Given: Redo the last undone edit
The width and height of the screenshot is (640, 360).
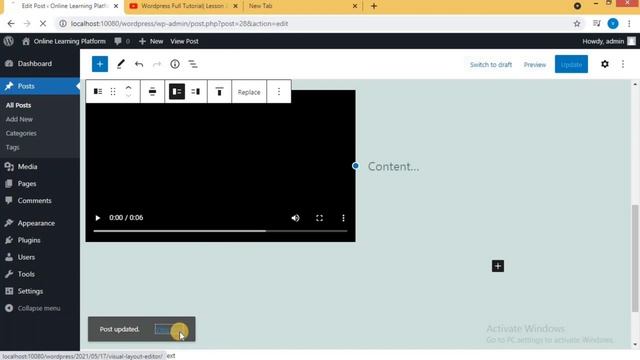Looking at the screenshot, I should coord(157,64).
